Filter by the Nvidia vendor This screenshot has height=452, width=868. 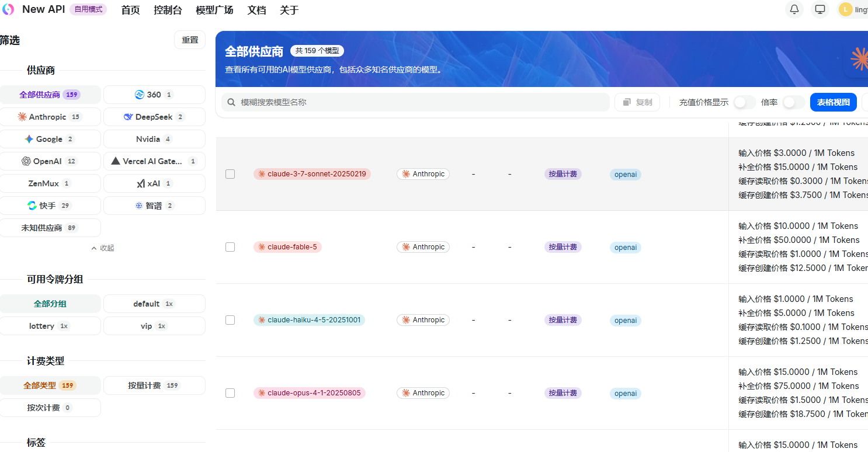(154, 139)
